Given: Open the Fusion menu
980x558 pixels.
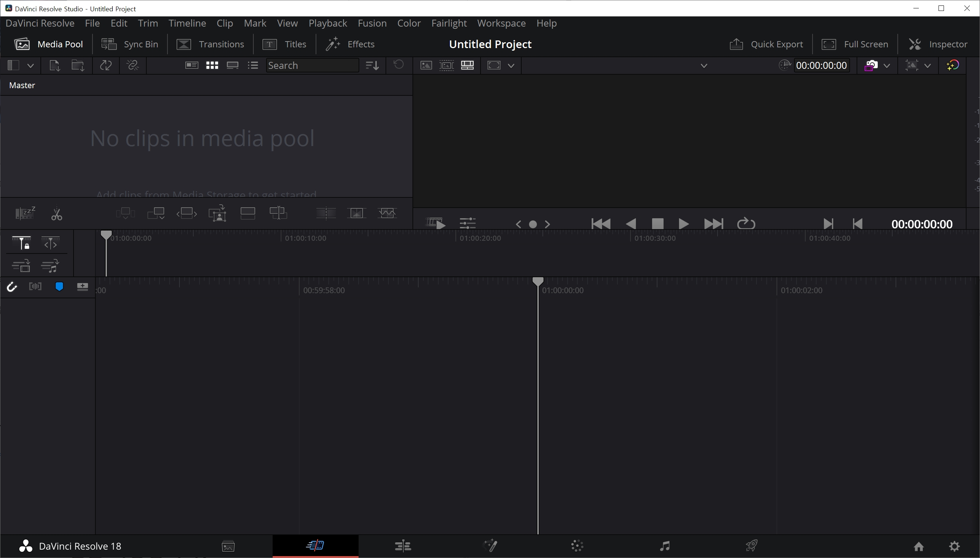Looking at the screenshot, I should pos(372,23).
